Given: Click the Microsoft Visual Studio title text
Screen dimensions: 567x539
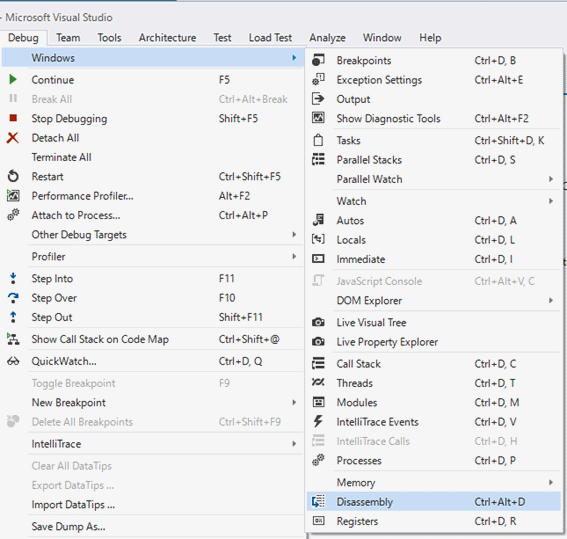Looking at the screenshot, I should 59,17.
